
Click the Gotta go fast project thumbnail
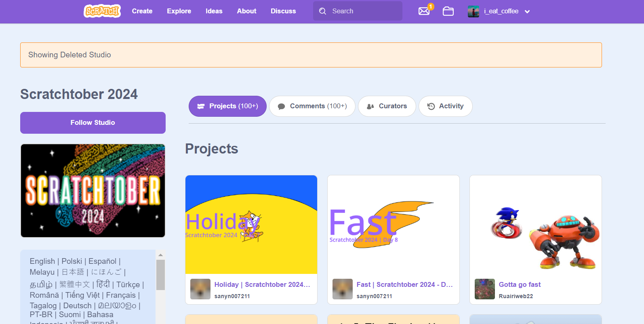[x=535, y=225]
